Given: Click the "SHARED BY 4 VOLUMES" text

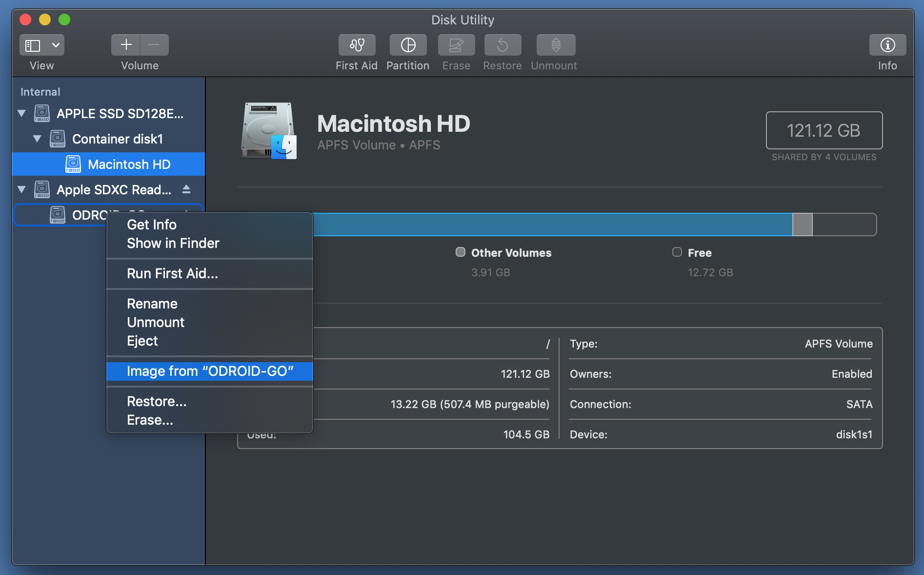Looking at the screenshot, I should click(824, 157).
